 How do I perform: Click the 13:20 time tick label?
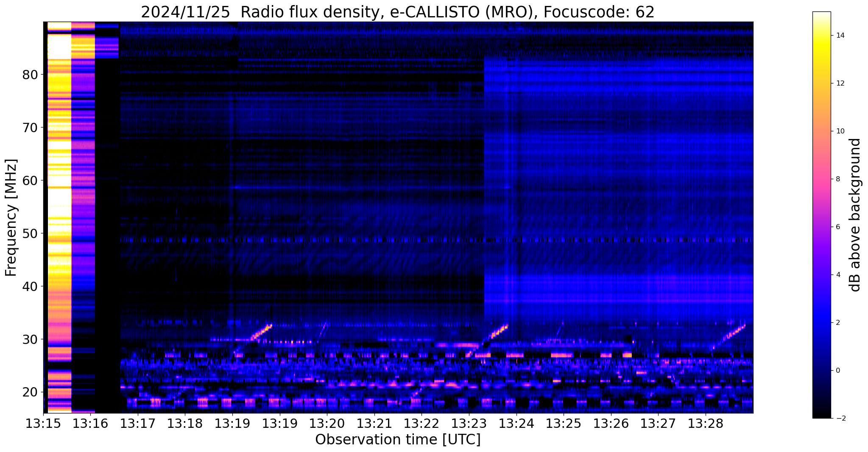[327, 424]
